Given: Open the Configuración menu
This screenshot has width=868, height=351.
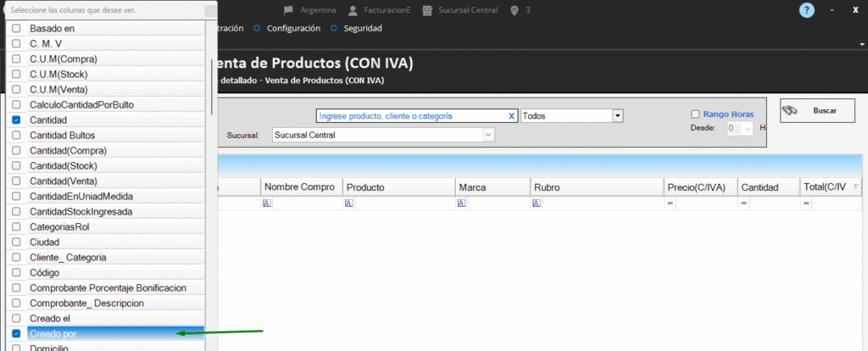Looking at the screenshot, I should click(x=293, y=28).
